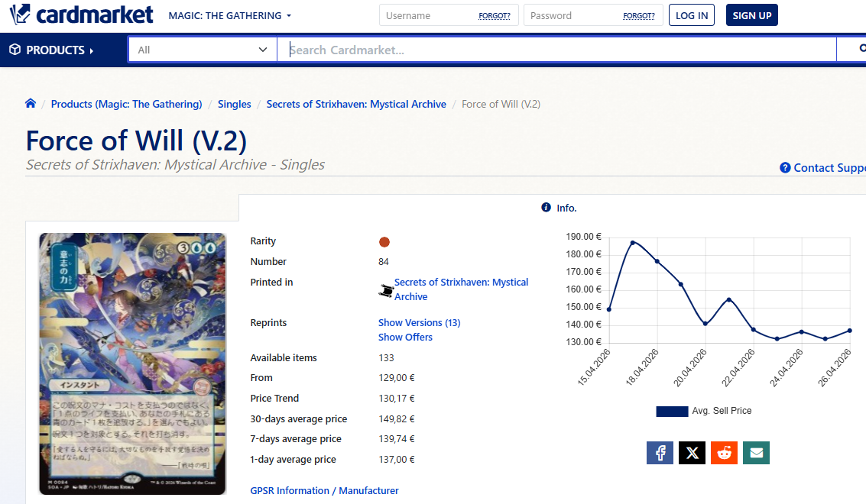This screenshot has width=866, height=504.
Task: Click the LOG IN button
Action: pyautogui.click(x=692, y=15)
